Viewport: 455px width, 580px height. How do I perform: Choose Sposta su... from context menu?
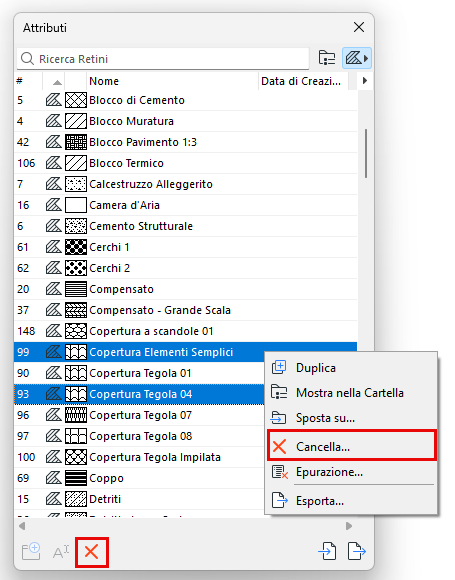(x=351, y=418)
